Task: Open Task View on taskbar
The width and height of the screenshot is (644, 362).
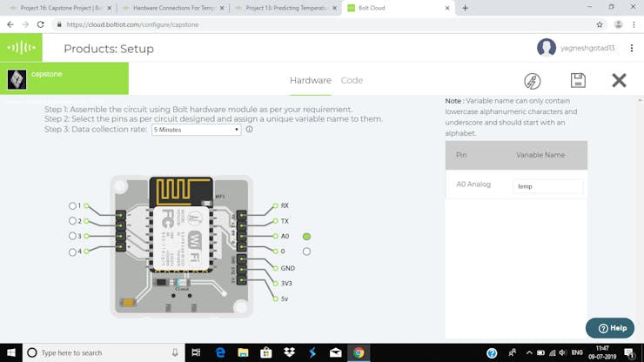Action: tap(196, 352)
